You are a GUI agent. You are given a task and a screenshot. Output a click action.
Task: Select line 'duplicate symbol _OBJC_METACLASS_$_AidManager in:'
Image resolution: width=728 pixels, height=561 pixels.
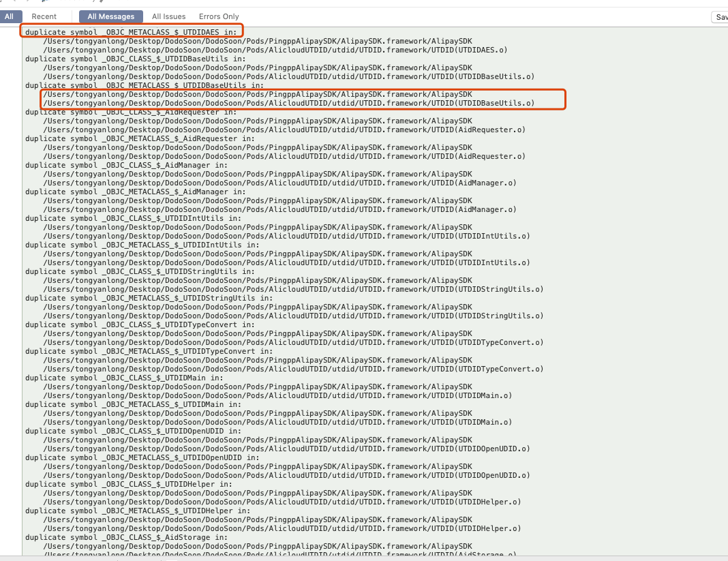click(136, 192)
